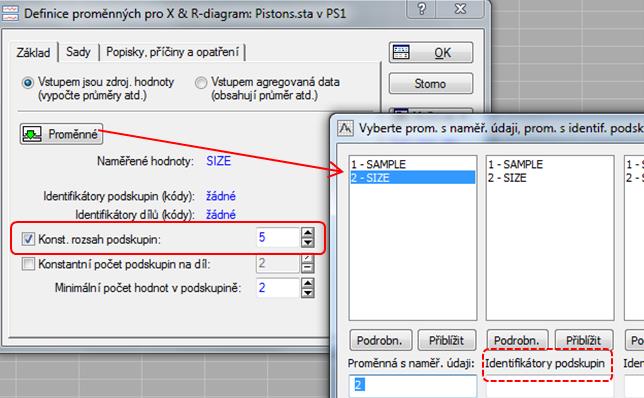Click the green arrow icon on Proměnné button
Screen dimensions: 644x398
(32, 134)
